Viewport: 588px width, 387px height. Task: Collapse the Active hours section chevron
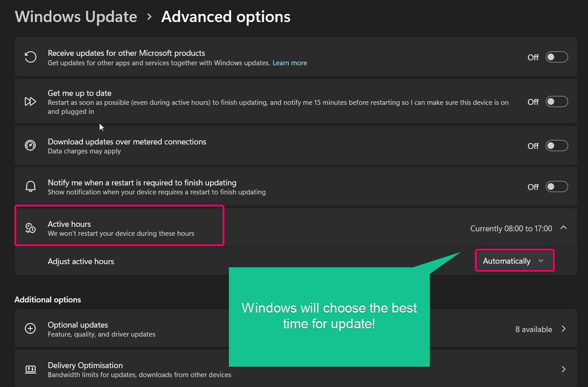pyautogui.click(x=563, y=228)
